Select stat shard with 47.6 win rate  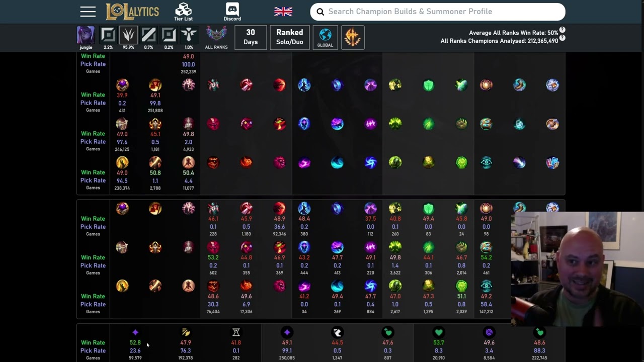coord(388,332)
